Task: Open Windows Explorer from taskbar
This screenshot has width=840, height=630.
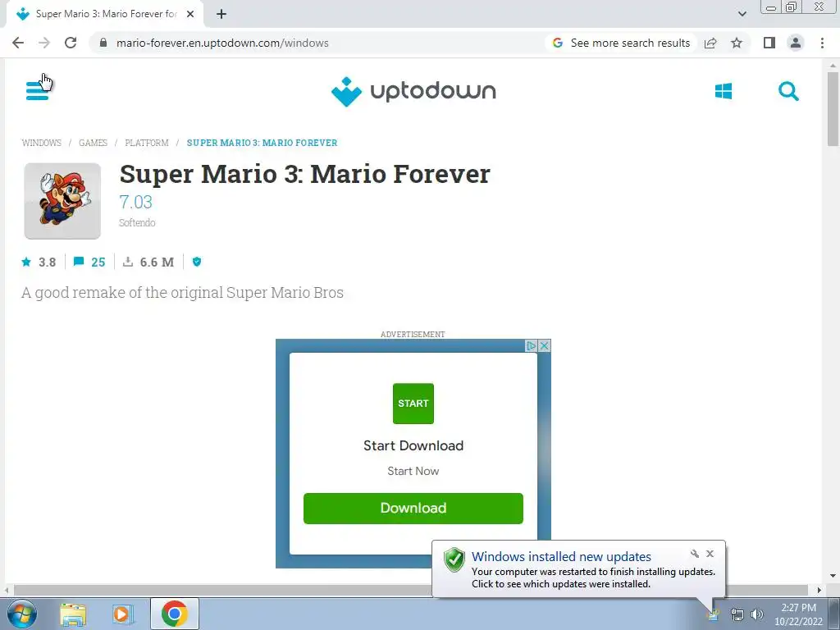Action: point(73,614)
